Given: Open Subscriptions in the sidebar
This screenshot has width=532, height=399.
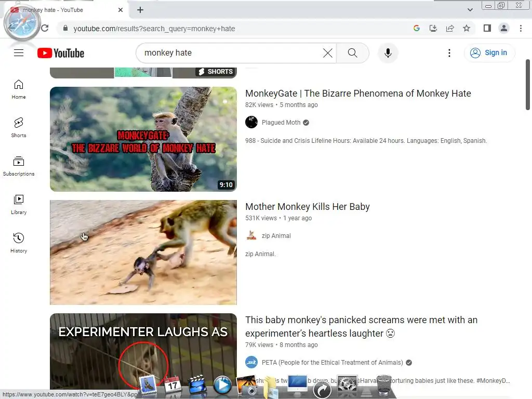Looking at the screenshot, I should [19, 166].
